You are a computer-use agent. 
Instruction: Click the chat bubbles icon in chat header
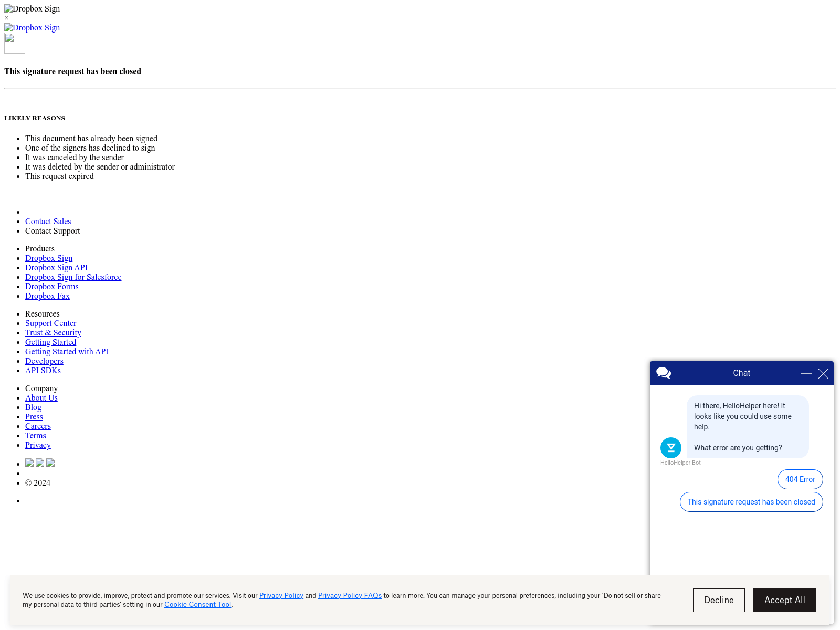(664, 373)
